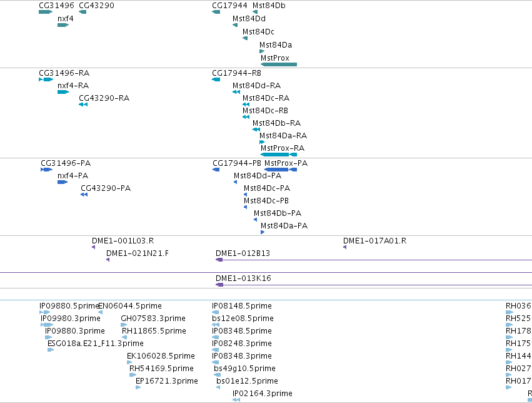Screen dimensions: 532x403
Task: Click the Mst84Dd gene glyph
Action: point(235,25)
